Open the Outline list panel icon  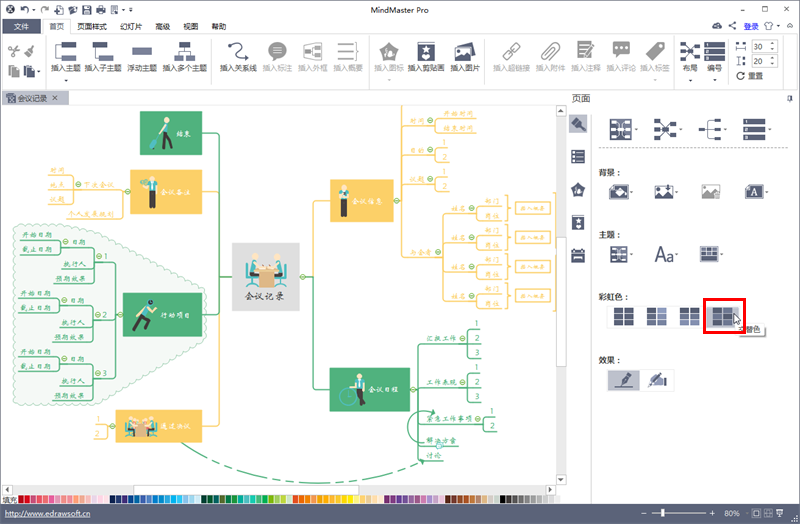578,157
